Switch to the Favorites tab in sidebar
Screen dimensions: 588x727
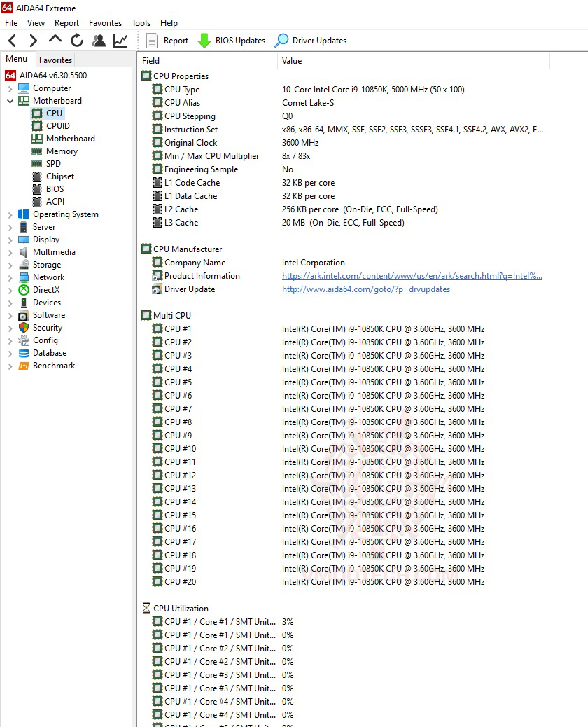[55, 60]
